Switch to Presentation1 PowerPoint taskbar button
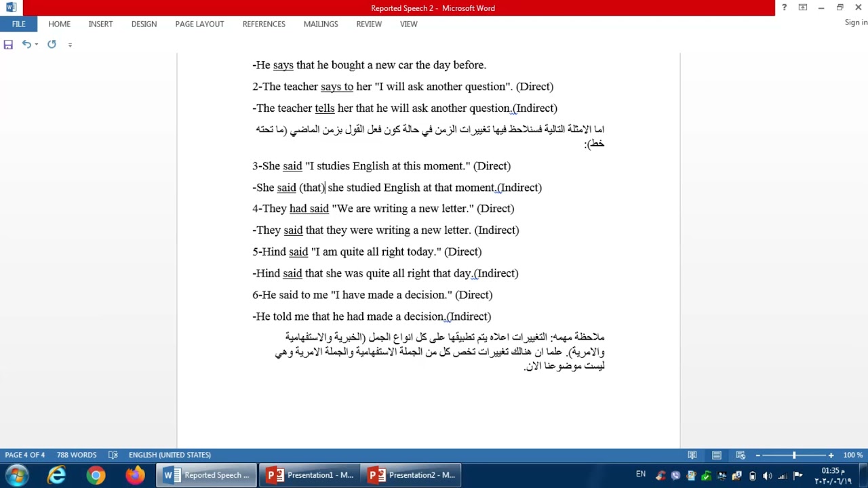Viewport: 868px width, 488px height. point(309,475)
